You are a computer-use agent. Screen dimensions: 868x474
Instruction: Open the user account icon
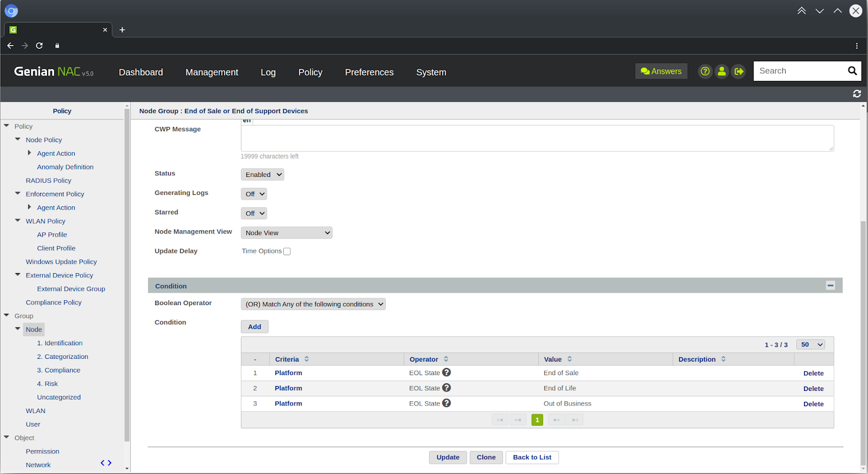[x=722, y=71]
